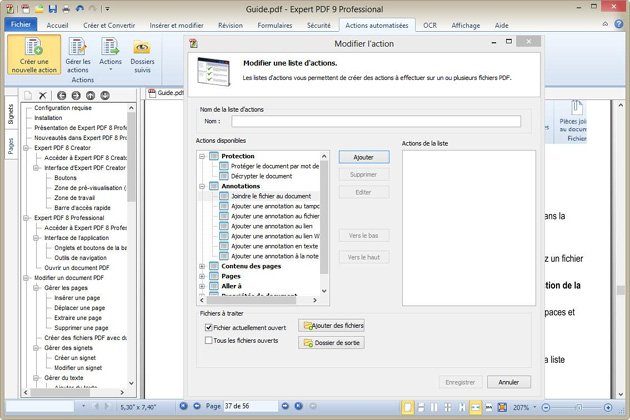This screenshot has width=630, height=420.
Task: Click the Nom text field
Action: (376, 121)
